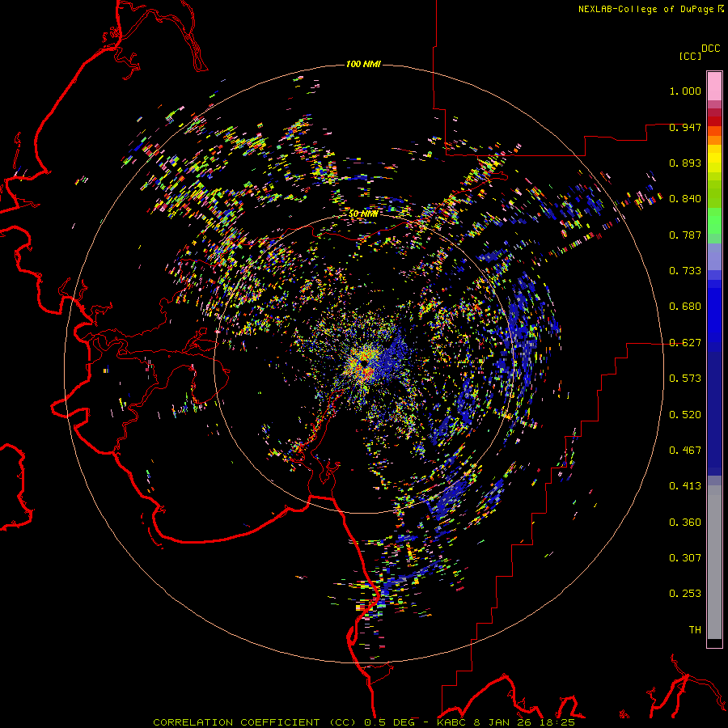Click the 1.000 scale value
Screen dimensions: 728x728
[x=685, y=91]
